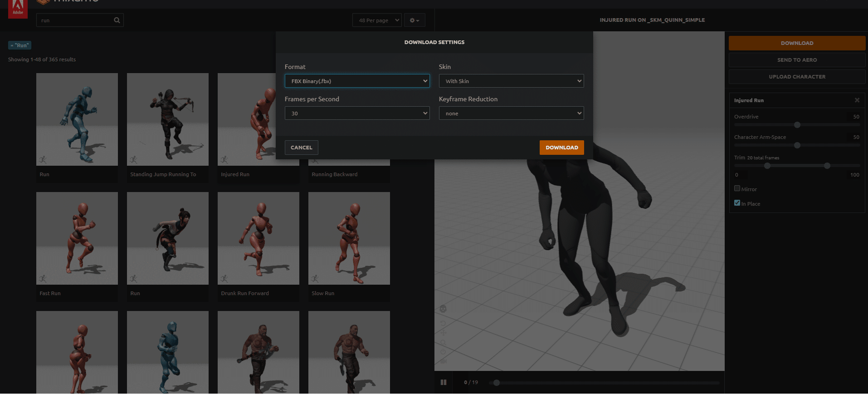Viewport: 868px width, 395px height.
Task: Click the 0 / 19 frame counter
Action: click(x=471, y=382)
